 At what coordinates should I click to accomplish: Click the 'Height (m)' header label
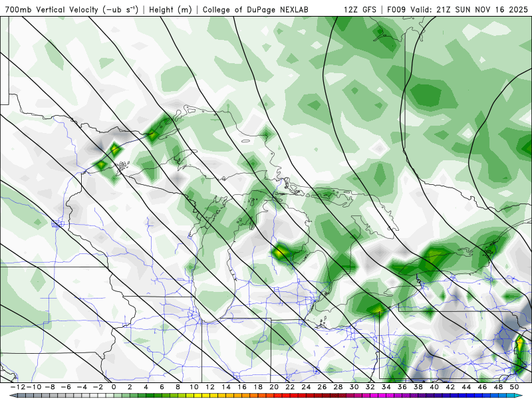[171, 9]
